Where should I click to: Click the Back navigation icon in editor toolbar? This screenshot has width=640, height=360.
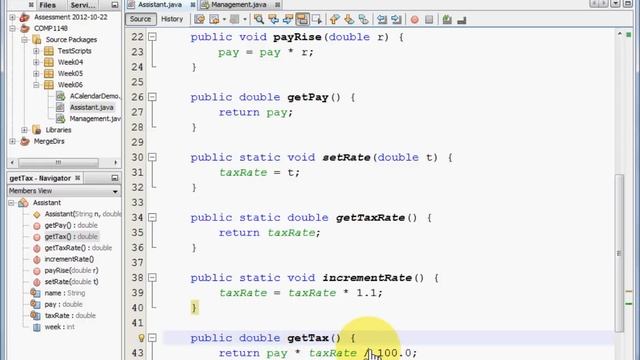pyautogui.click(x=214, y=19)
